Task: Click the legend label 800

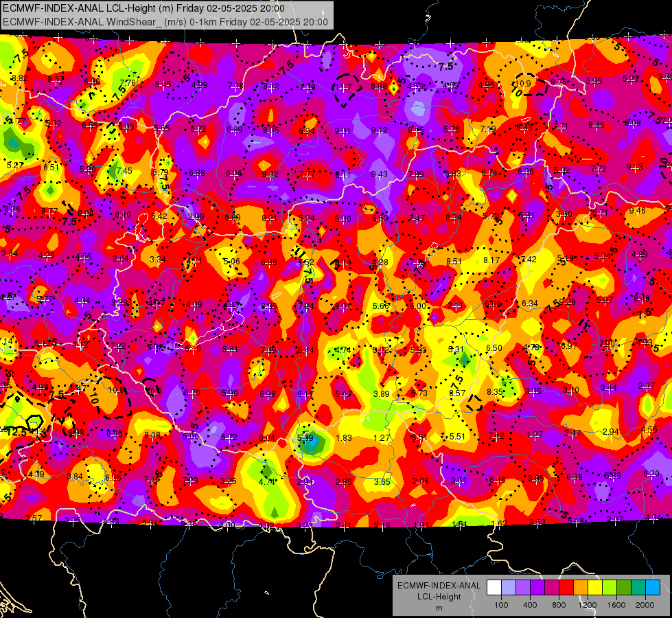Action: (559, 605)
